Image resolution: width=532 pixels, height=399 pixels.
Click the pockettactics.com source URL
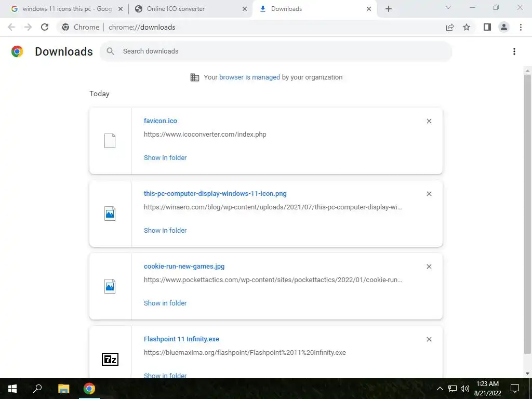pos(273,280)
